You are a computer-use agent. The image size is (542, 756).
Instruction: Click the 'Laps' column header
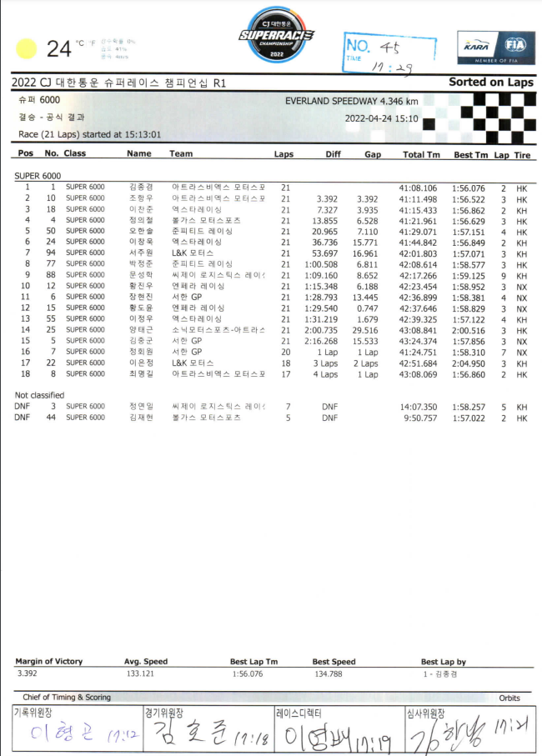pos(284,154)
